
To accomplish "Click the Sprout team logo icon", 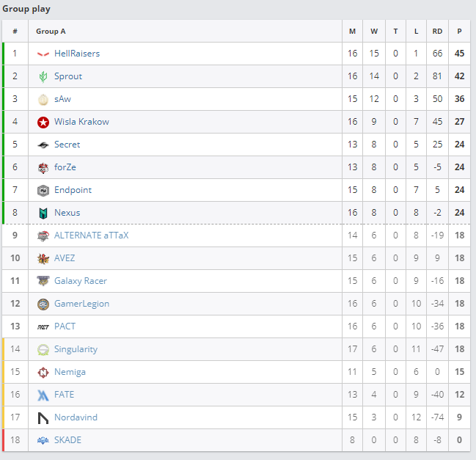I will [43, 76].
